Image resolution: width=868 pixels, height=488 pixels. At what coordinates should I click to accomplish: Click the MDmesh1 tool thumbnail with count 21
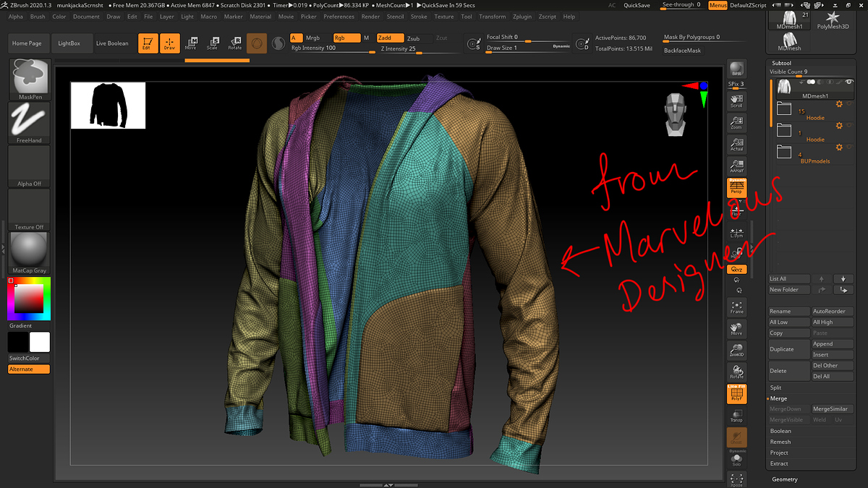coord(790,22)
